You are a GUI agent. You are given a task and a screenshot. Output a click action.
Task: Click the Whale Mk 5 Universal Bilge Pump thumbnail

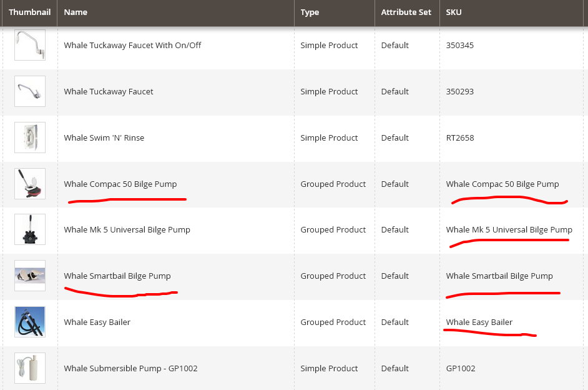[29, 229]
